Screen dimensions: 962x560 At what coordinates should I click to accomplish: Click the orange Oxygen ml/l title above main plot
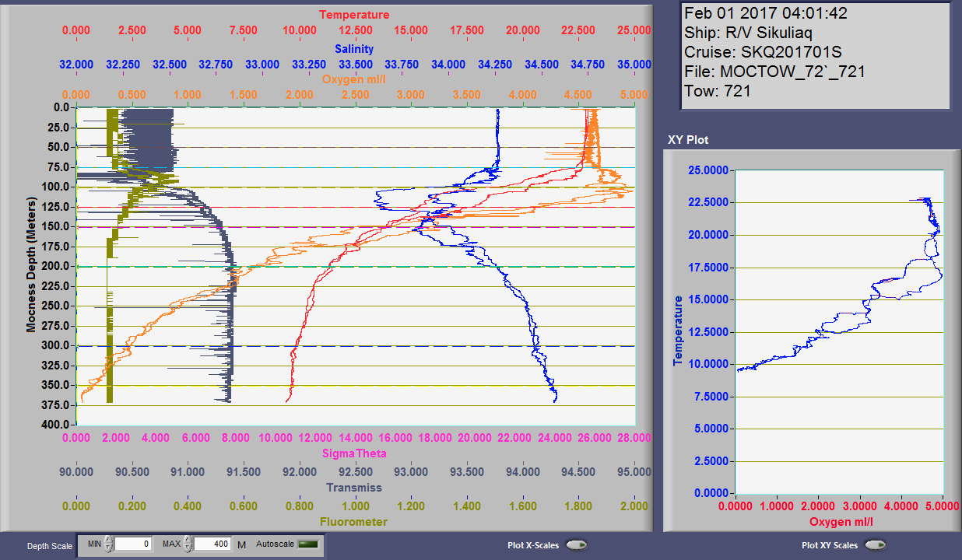(x=354, y=79)
